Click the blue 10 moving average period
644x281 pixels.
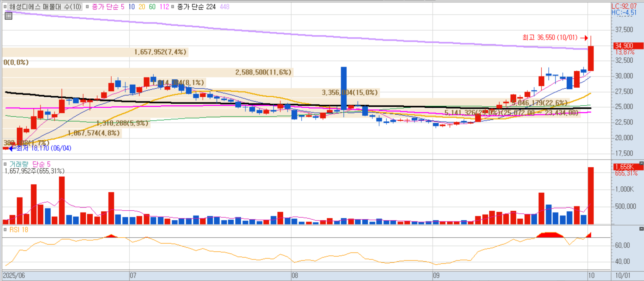click(131, 7)
